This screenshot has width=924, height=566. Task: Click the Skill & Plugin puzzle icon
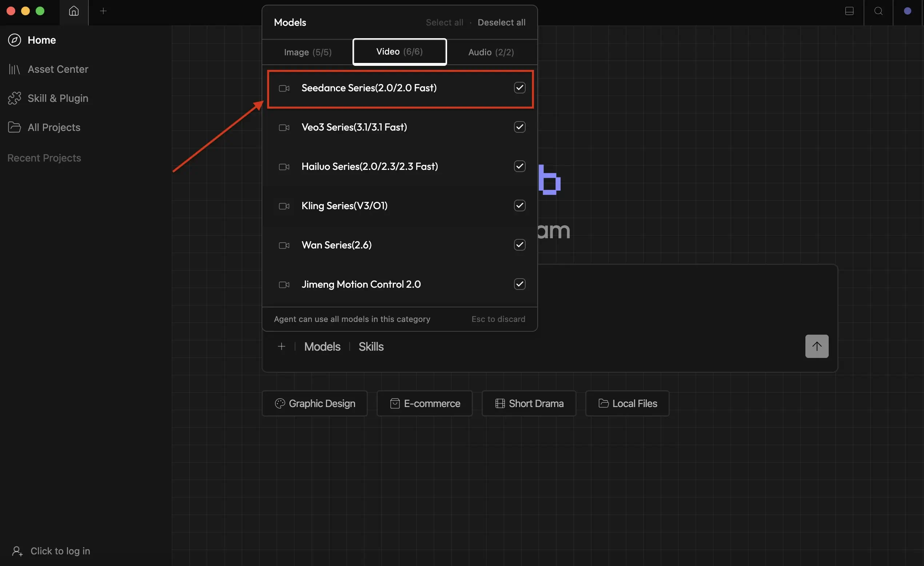(x=14, y=98)
